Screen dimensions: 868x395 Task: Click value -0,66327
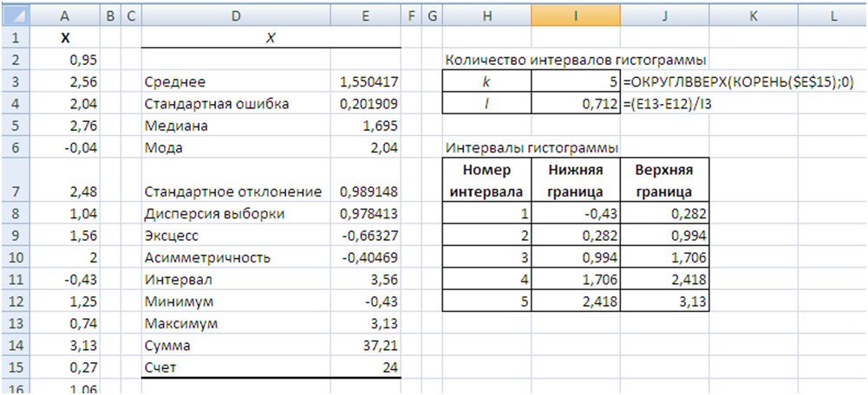click(x=365, y=236)
